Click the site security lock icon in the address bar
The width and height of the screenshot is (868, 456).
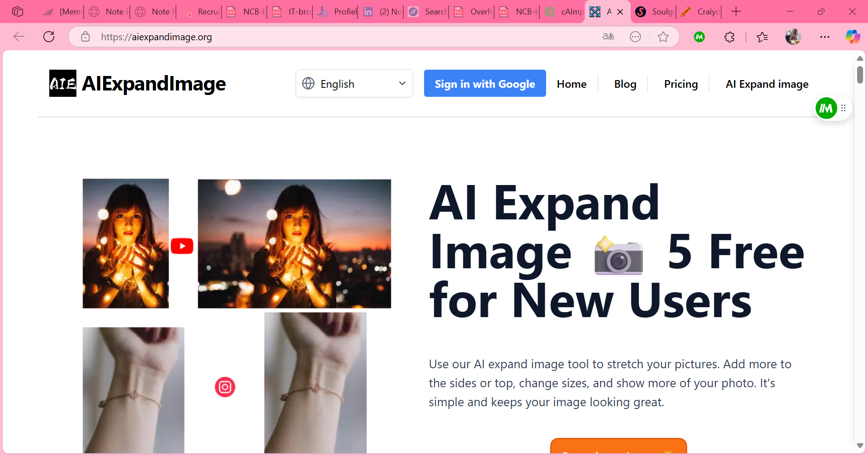[85, 37]
